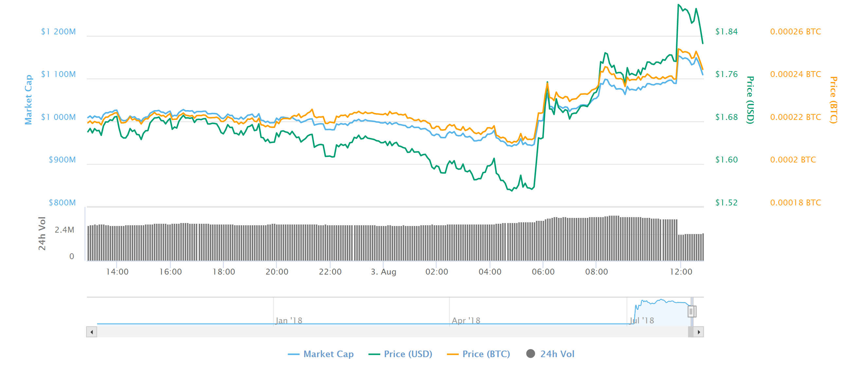
Task: Click the 0.00026 BTC axis label
Action: click(x=795, y=32)
